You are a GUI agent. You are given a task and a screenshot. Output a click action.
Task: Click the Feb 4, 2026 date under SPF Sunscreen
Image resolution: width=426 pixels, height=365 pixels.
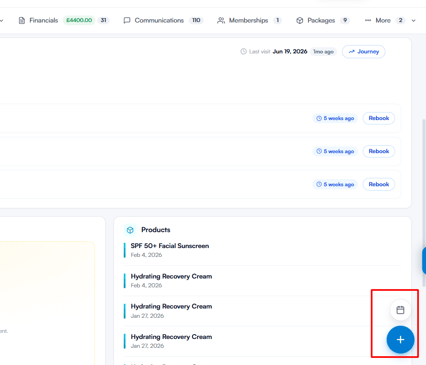146,255
